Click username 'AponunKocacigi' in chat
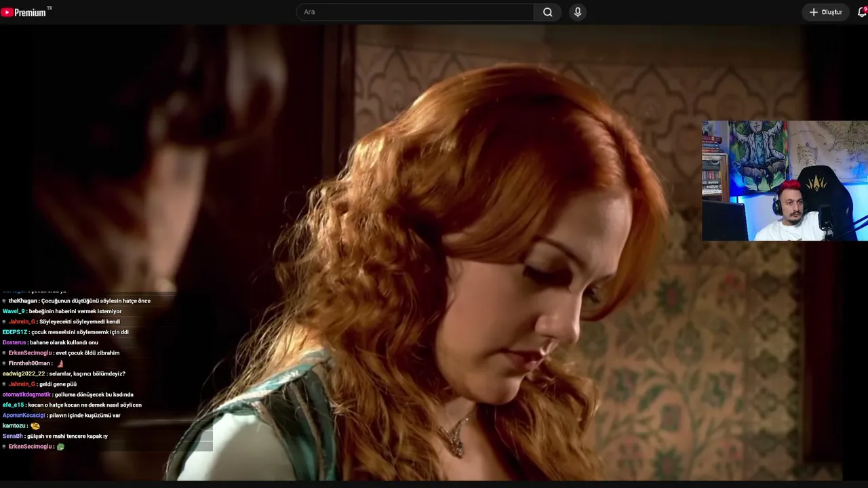This screenshot has height=488, width=868. 24,415
